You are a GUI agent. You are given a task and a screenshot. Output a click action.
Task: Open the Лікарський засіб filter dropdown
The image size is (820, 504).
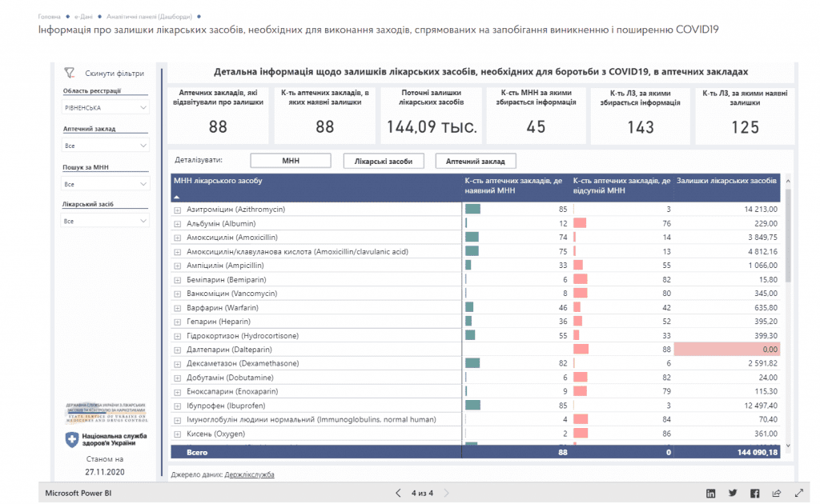106,222
